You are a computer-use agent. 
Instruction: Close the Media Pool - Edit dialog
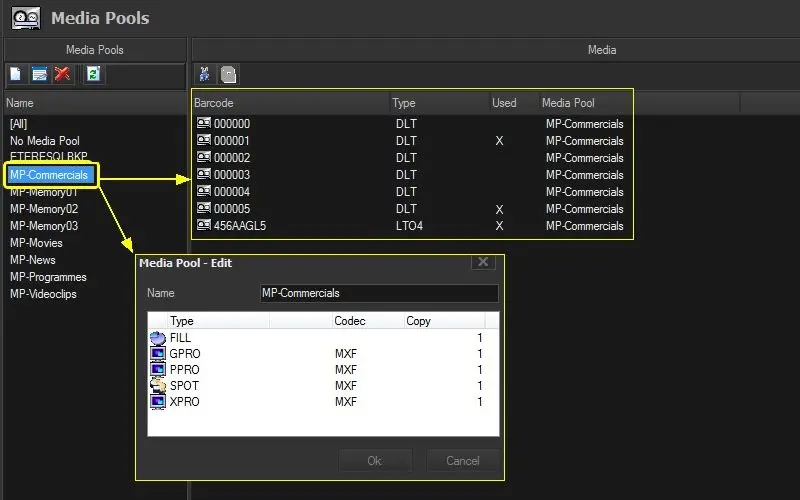coord(483,262)
